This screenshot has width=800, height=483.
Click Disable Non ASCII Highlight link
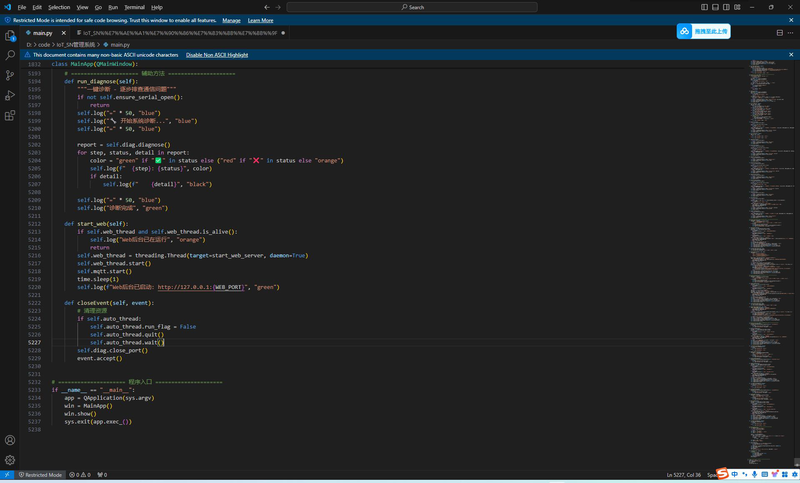click(x=217, y=55)
